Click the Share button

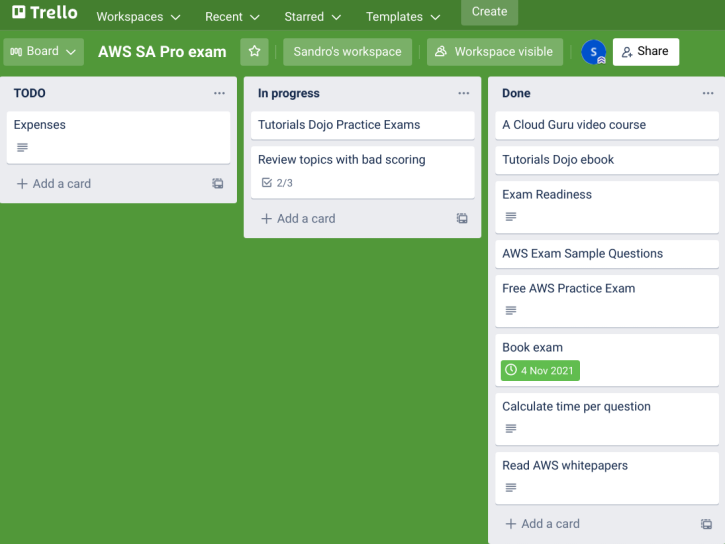point(645,51)
